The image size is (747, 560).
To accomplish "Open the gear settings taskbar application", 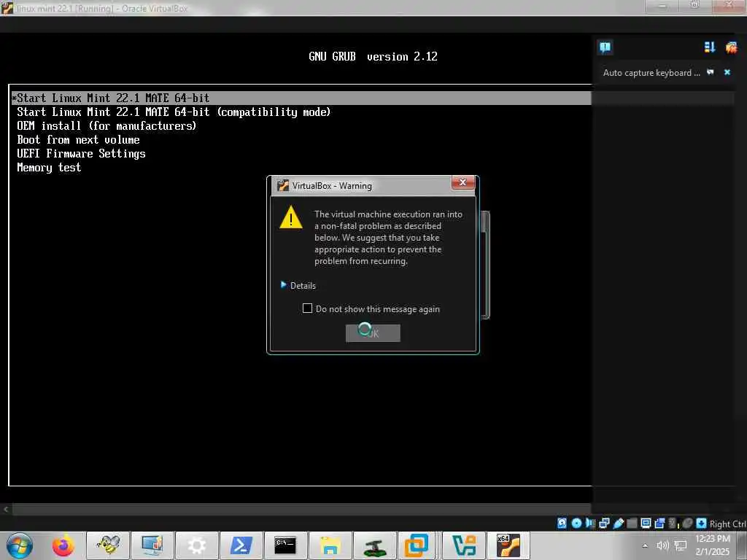I will [x=197, y=545].
